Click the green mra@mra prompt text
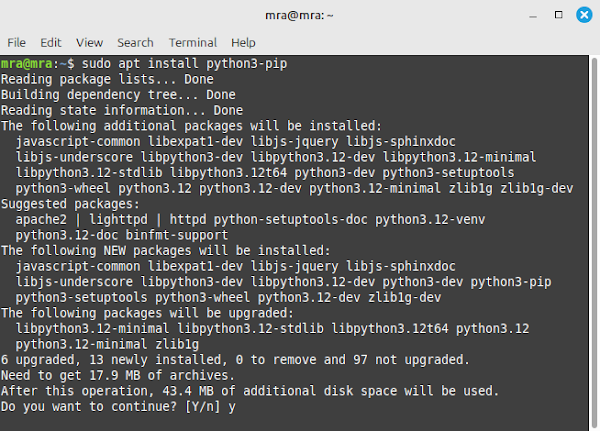This screenshot has width=600, height=431. (x=26, y=64)
